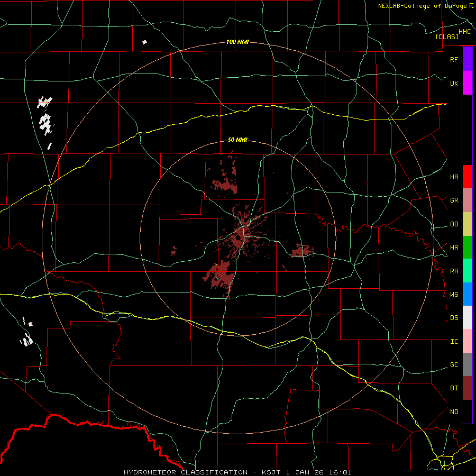Click the WS blue legend swatch
476x476 pixels.
pyautogui.click(x=467, y=294)
